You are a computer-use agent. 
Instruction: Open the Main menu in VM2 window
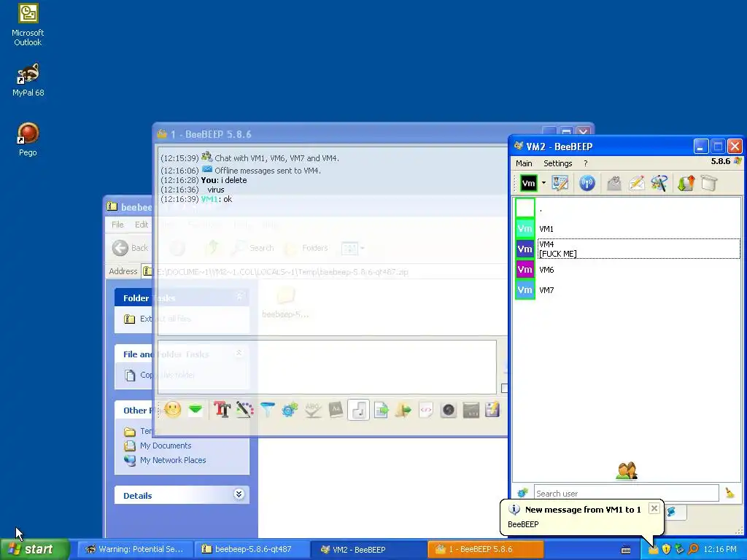524,163
